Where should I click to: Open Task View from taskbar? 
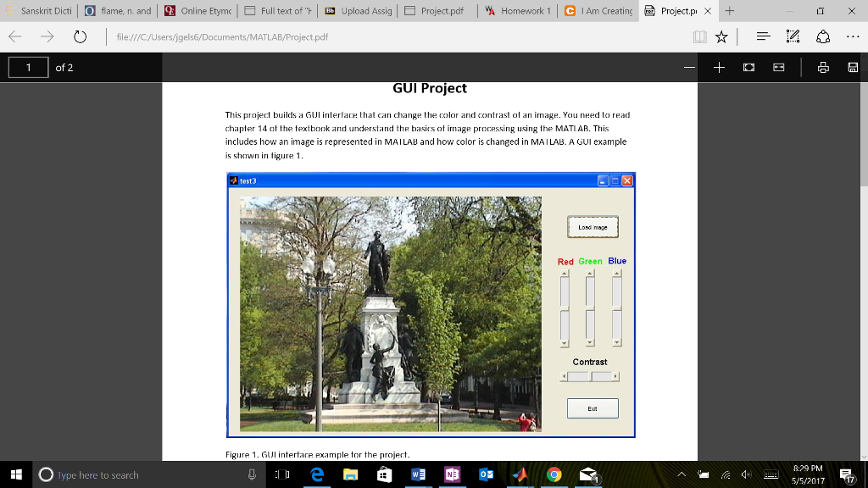(x=282, y=474)
